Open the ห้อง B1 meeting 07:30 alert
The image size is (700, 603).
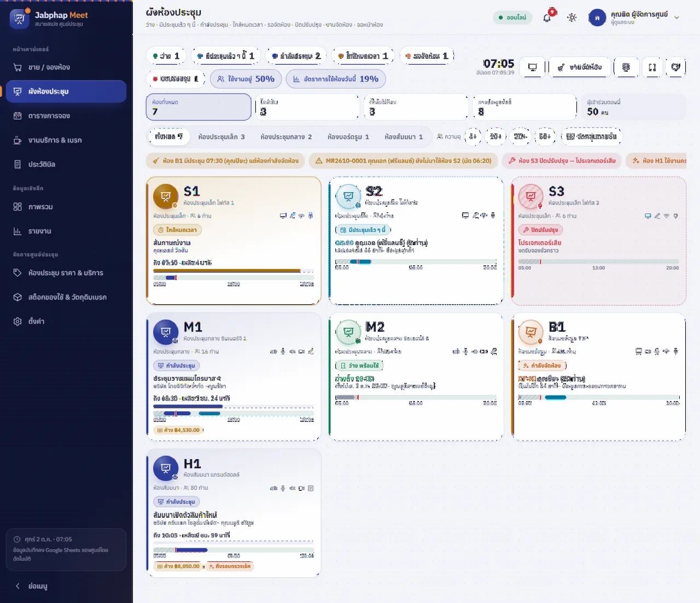(x=225, y=161)
